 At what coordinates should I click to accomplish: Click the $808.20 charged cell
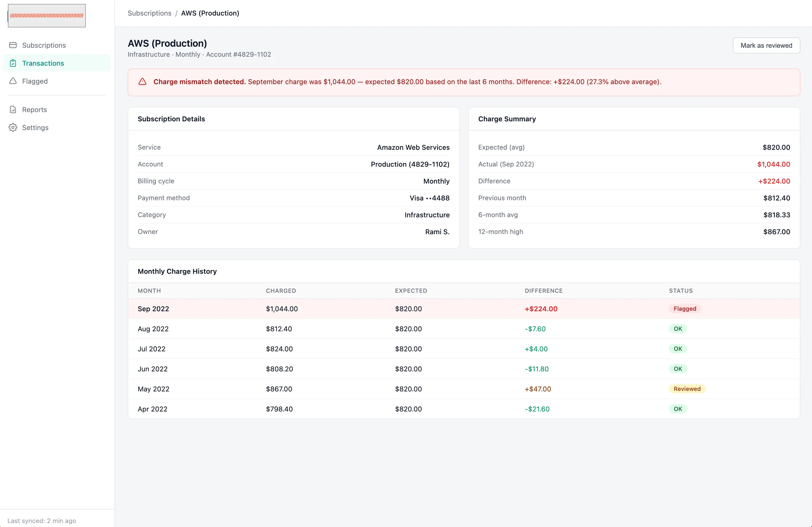(x=279, y=369)
